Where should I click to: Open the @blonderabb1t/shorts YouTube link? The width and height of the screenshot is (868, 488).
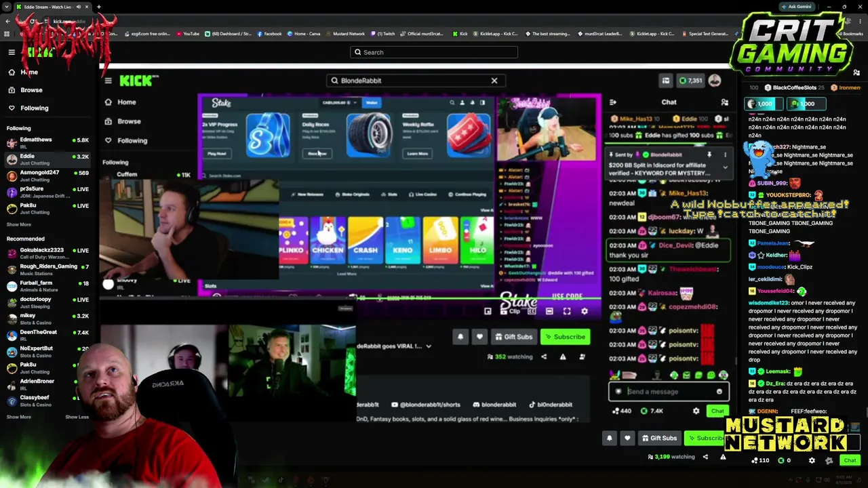pos(426,405)
